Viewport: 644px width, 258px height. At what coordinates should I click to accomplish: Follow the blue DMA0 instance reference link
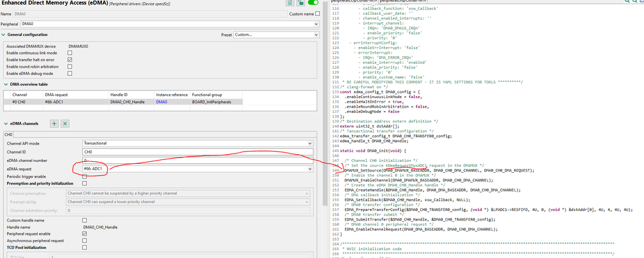(162, 101)
